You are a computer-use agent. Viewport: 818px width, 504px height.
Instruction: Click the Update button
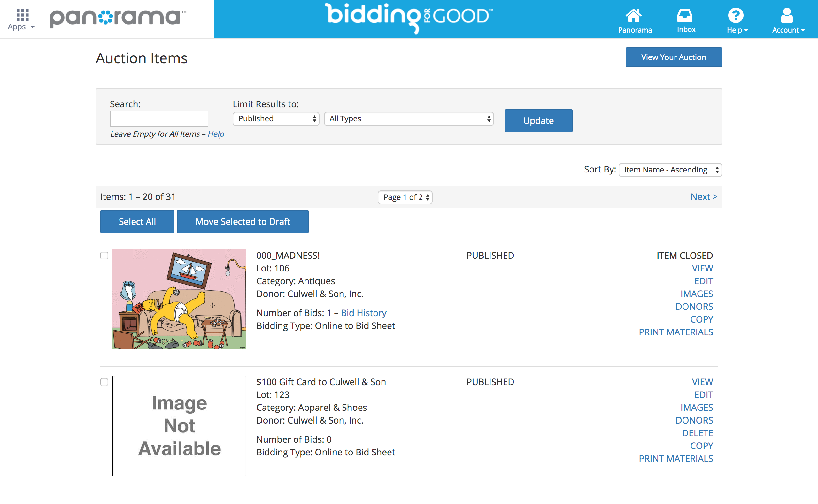tap(538, 121)
